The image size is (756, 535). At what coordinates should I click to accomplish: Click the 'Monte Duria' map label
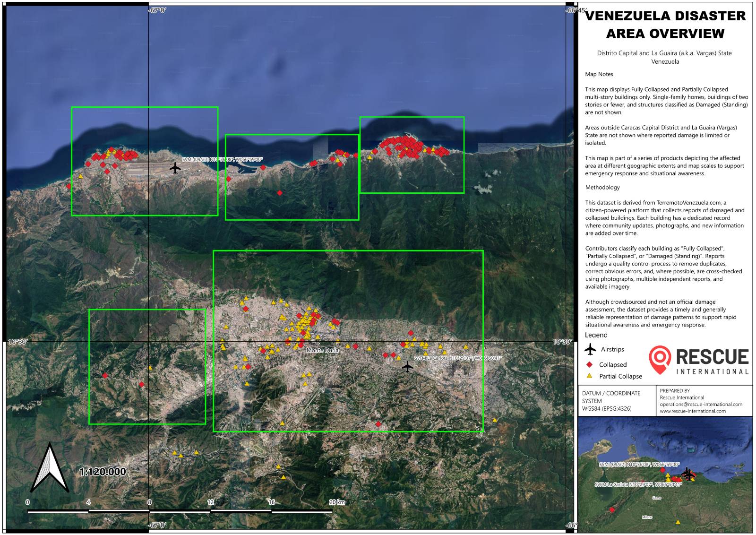tap(323, 350)
